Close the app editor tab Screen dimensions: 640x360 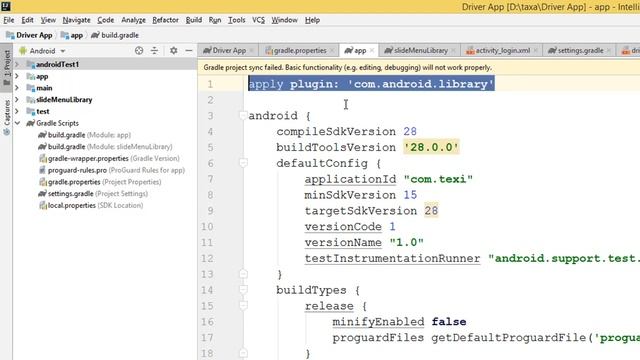click(371, 51)
